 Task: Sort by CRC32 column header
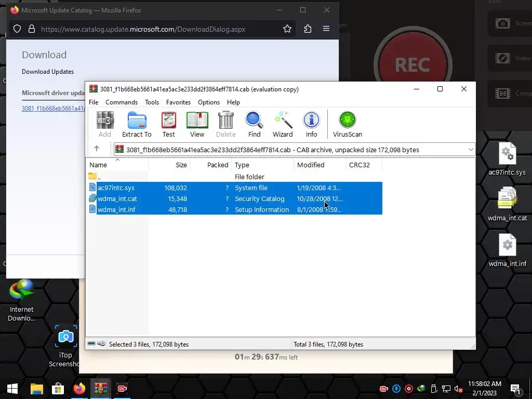click(x=364, y=165)
